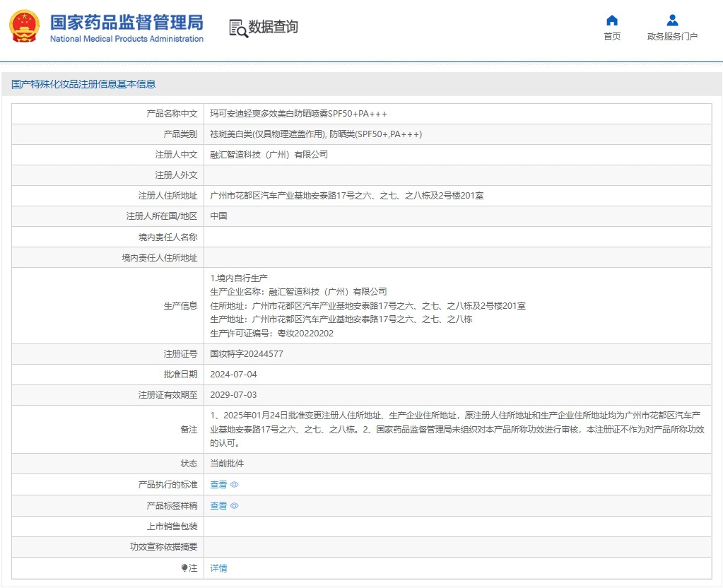
Task: View the 产品执行的标准 via 查看 link
Action: 218,485
